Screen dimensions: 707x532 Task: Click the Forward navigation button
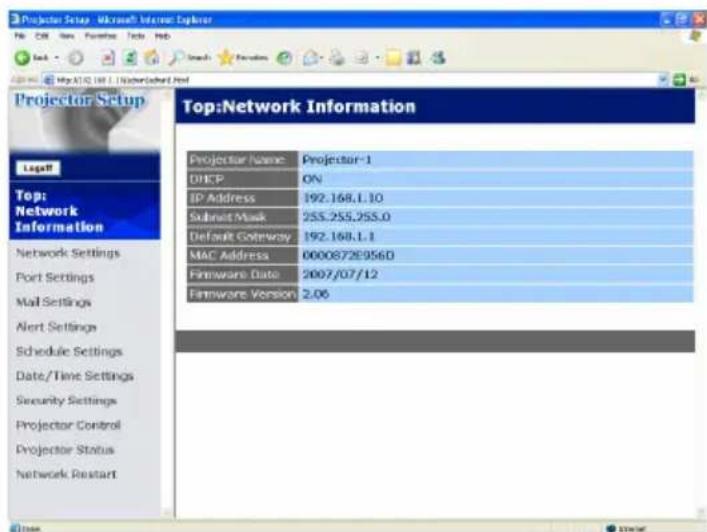click(76, 58)
